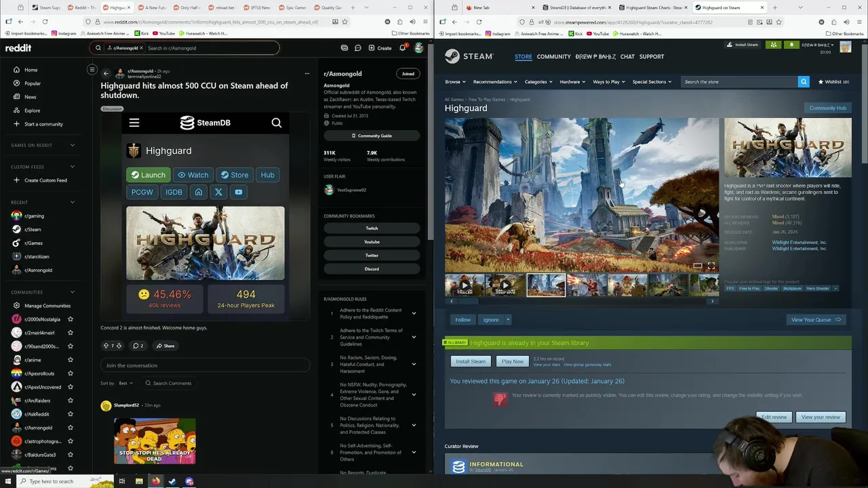
Task: Open Steam Categories dropdown menu
Action: click(538, 82)
